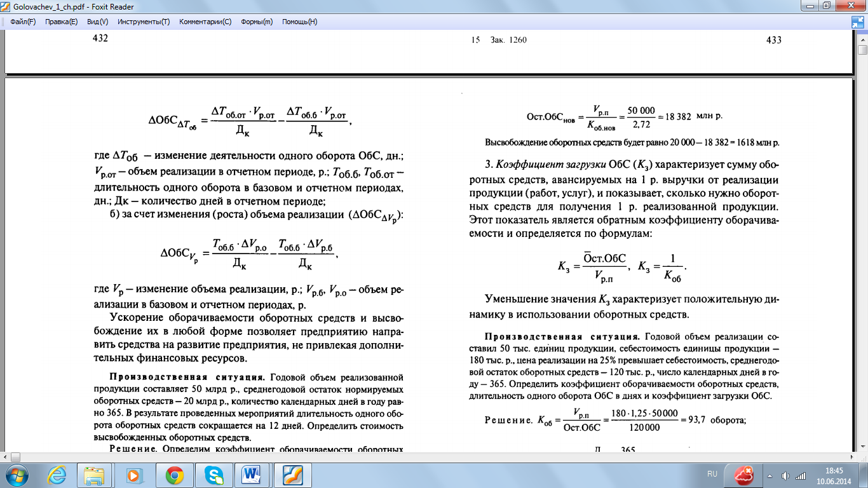Click the vertical scrollbar thumb

(862, 50)
